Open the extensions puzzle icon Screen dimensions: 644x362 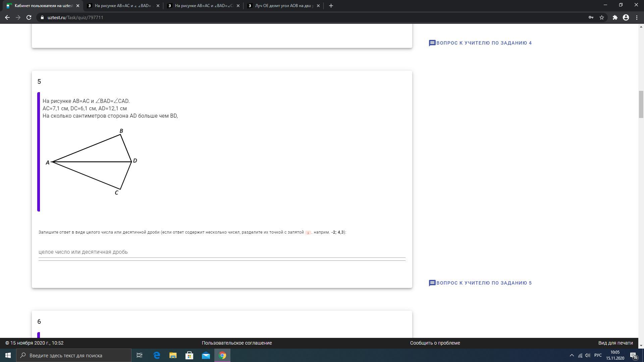pos(615,17)
